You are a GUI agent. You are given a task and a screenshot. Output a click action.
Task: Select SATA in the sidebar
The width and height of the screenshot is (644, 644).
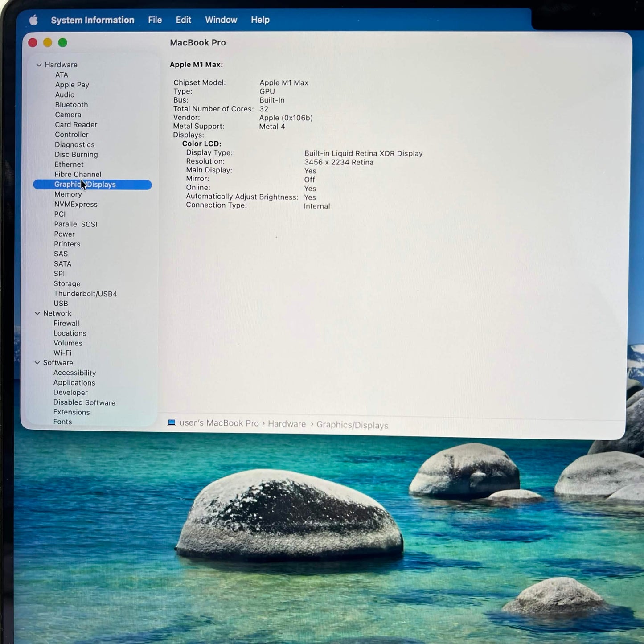(x=62, y=264)
